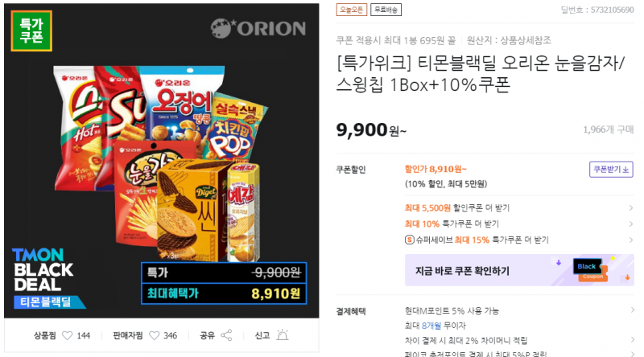The width and height of the screenshot is (644, 357).
Task: Click the 무료배송 tag
Action: [x=386, y=10]
